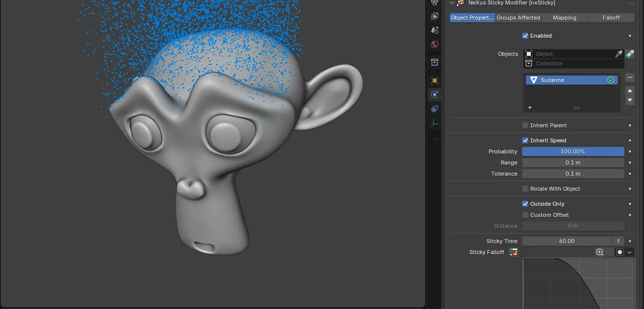644x309 pixels.
Task: Select the active NeXus particle properties tab
Action: pyautogui.click(x=435, y=95)
